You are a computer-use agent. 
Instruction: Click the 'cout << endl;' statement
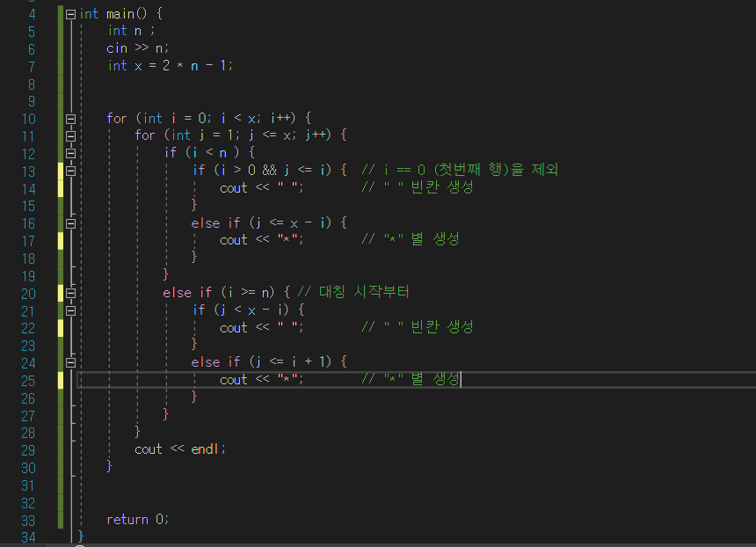(180, 449)
